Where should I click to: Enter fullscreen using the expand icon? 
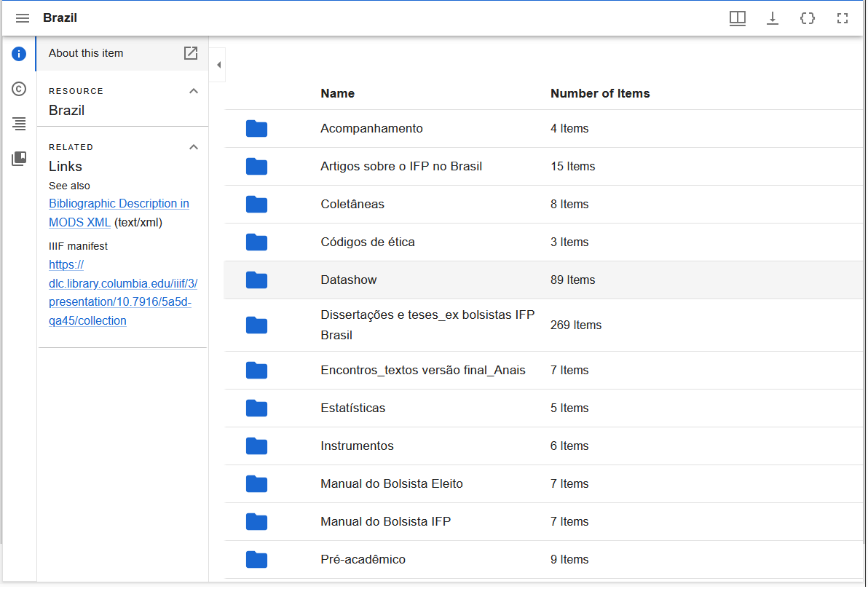coord(842,18)
